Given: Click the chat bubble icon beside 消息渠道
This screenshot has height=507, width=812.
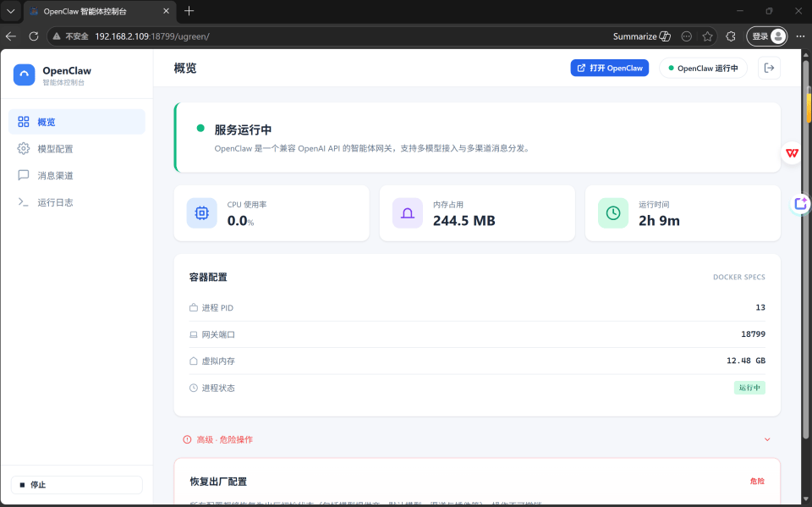Looking at the screenshot, I should [x=24, y=175].
